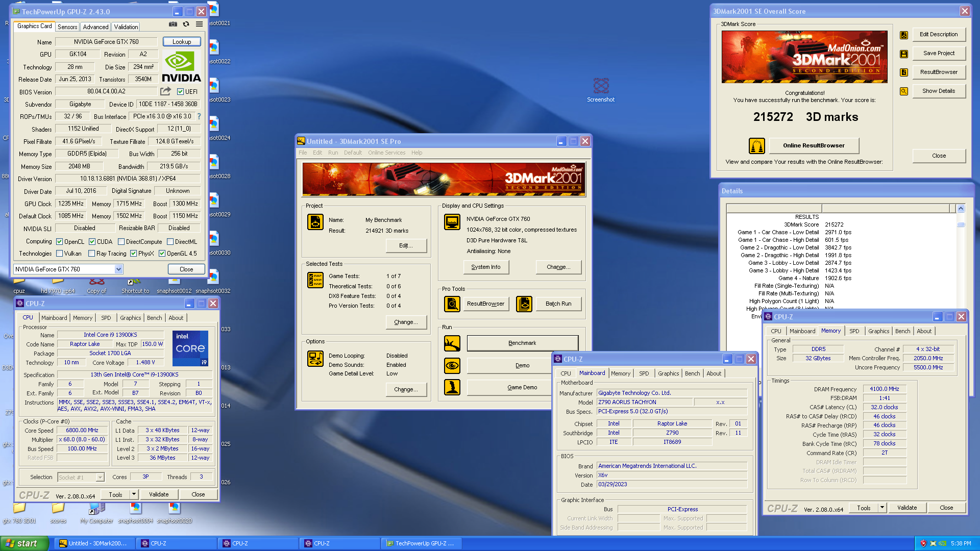Viewport: 980px width, 551px height.
Task: Toggle the PhysX checkbox
Action: pyautogui.click(x=134, y=254)
